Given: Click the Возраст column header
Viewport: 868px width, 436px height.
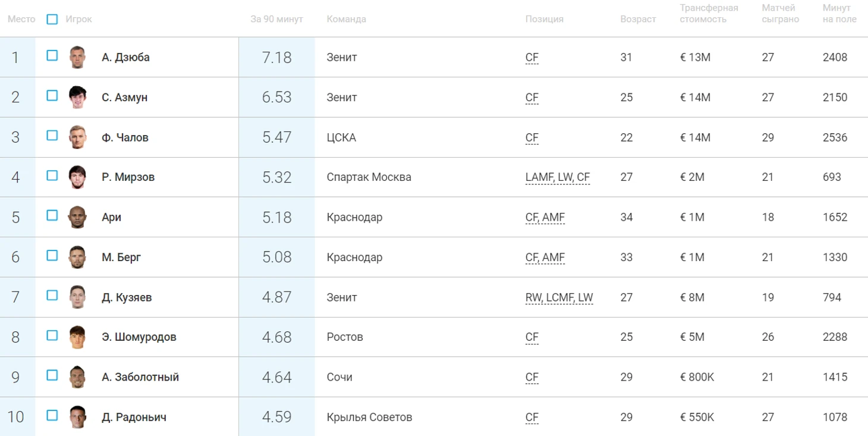Looking at the screenshot, I should click(x=638, y=19).
